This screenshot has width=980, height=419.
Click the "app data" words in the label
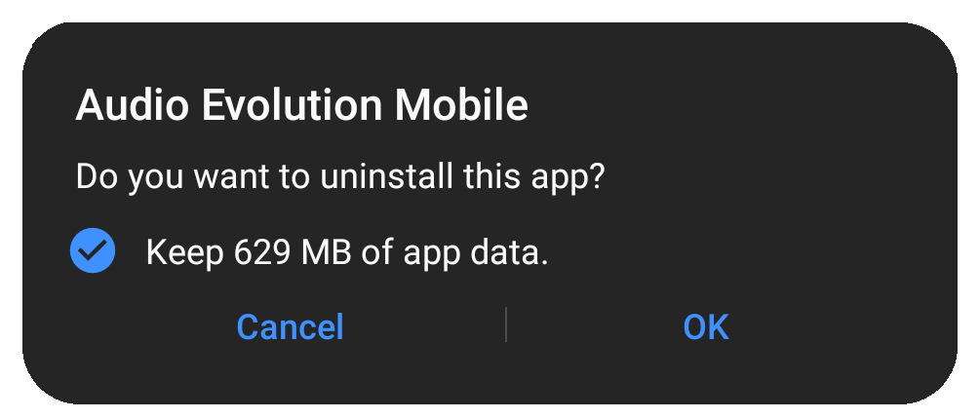click(x=475, y=253)
